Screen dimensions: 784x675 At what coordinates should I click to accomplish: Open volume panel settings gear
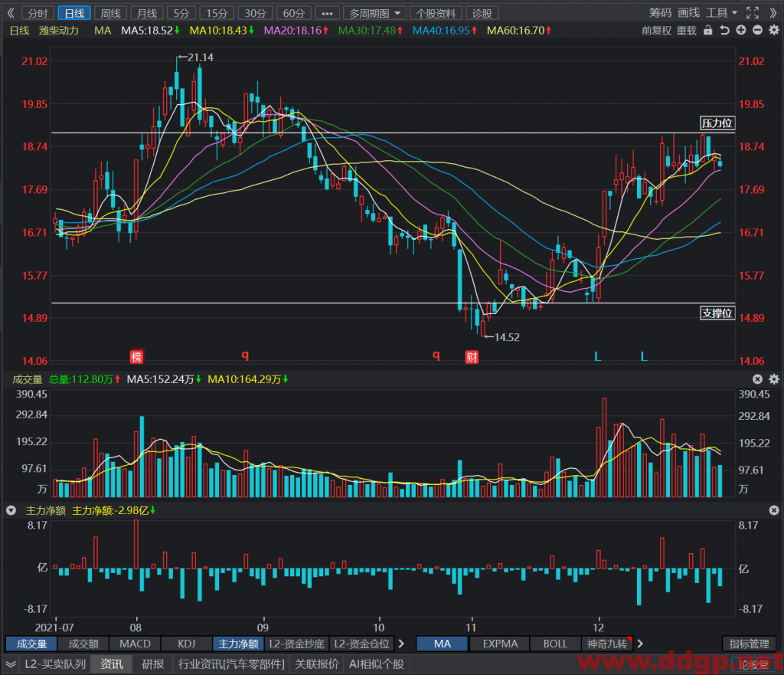pyautogui.click(x=774, y=379)
